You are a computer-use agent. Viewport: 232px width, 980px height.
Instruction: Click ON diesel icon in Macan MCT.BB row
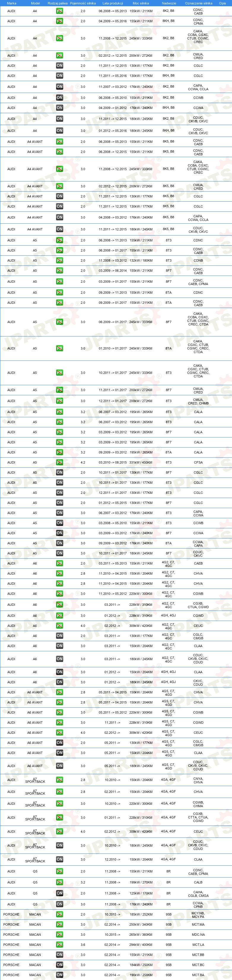(60, 955)
